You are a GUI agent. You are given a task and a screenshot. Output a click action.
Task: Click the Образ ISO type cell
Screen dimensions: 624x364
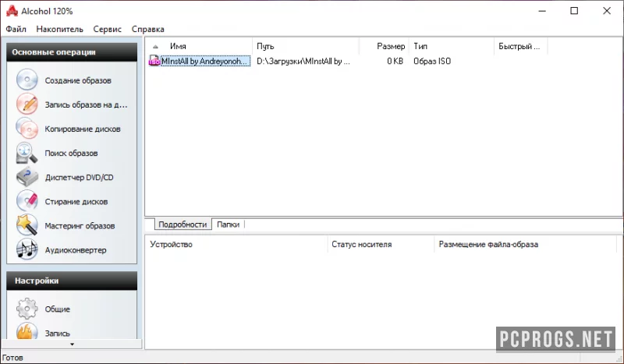[x=432, y=62]
